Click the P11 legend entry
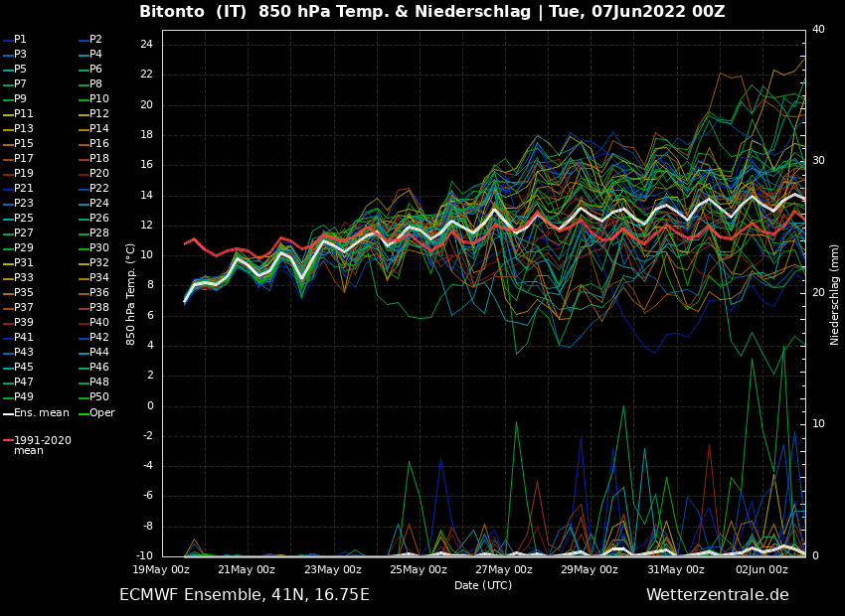The height and width of the screenshot is (616, 845). 18,113
